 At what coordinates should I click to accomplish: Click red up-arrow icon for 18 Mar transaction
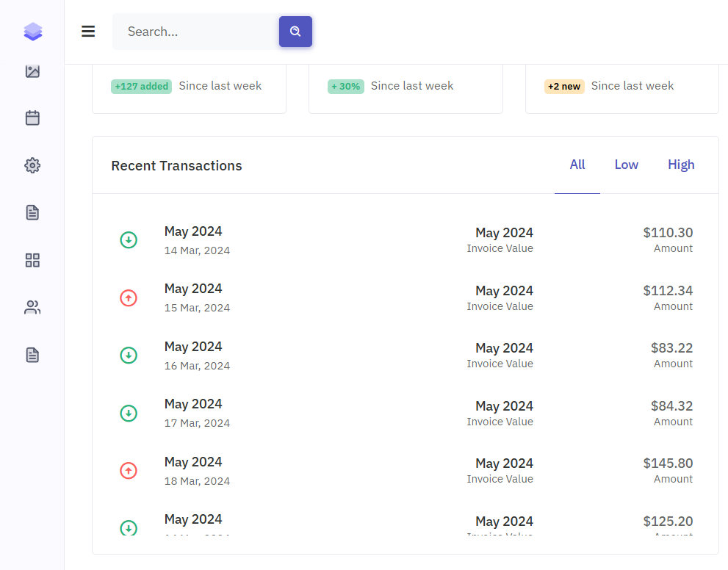(129, 471)
